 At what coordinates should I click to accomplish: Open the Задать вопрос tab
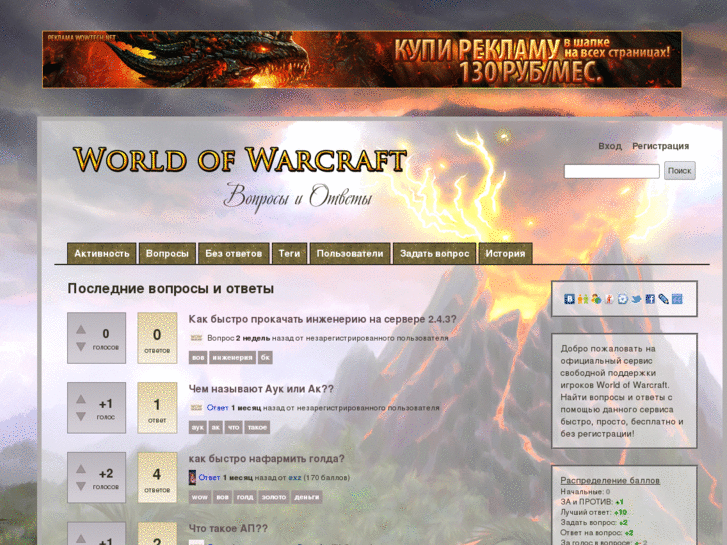[434, 253]
